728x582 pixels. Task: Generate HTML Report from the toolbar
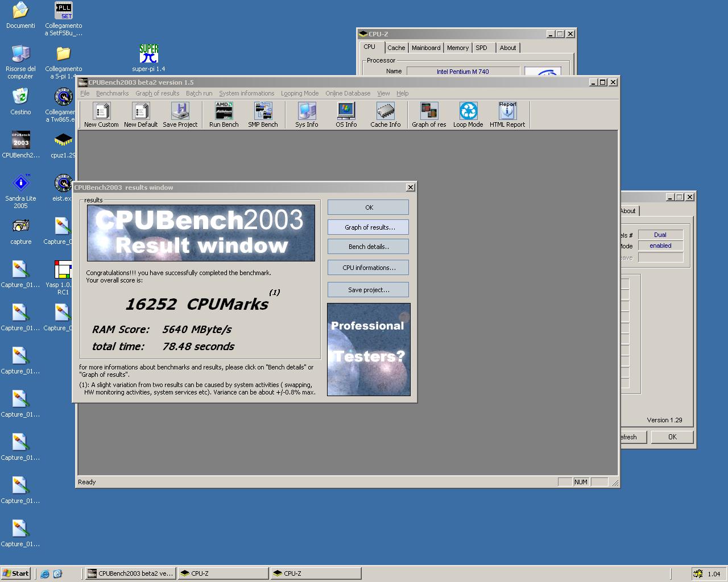pyautogui.click(x=507, y=115)
